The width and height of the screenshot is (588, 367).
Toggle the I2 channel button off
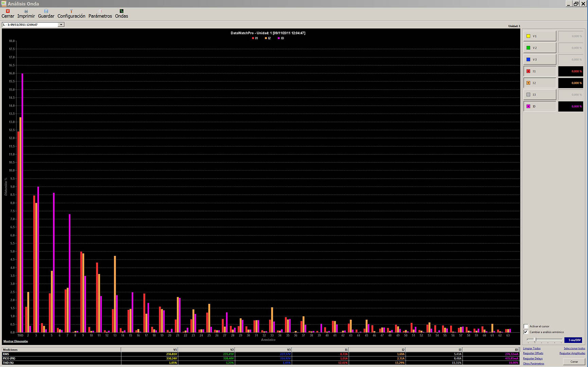coord(539,83)
